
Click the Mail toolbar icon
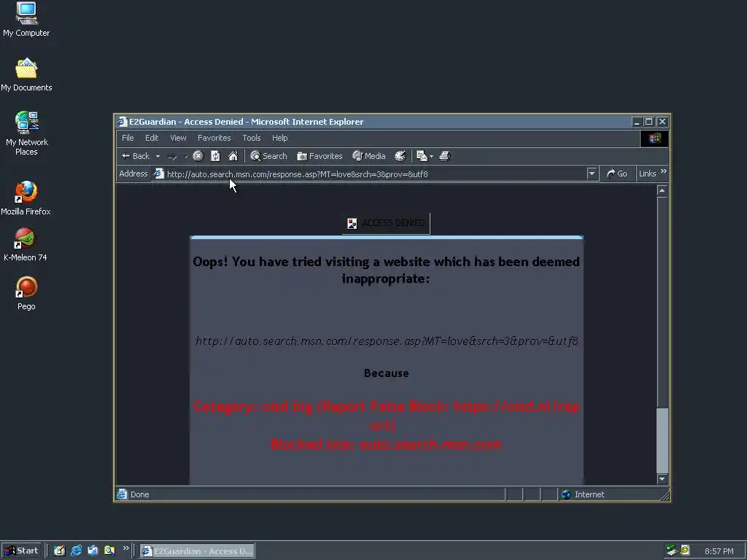[422, 156]
